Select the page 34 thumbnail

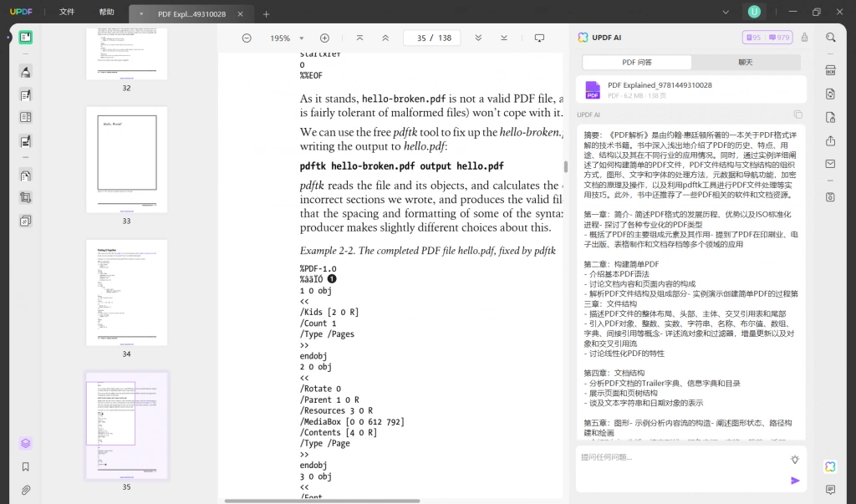tap(127, 293)
